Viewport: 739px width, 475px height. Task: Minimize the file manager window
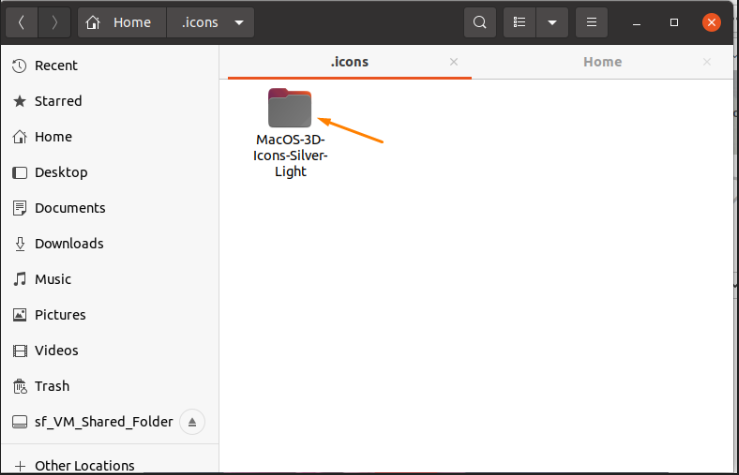[x=637, y=23]
